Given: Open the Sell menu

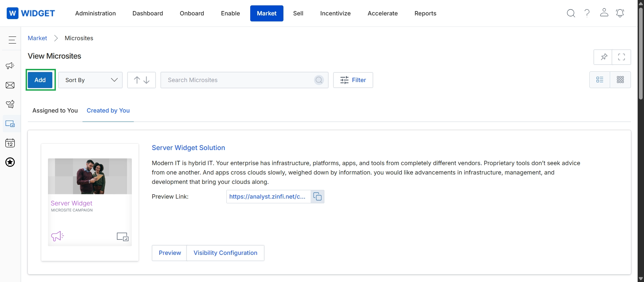Looking at the screenshot, I should pos(298,13).
